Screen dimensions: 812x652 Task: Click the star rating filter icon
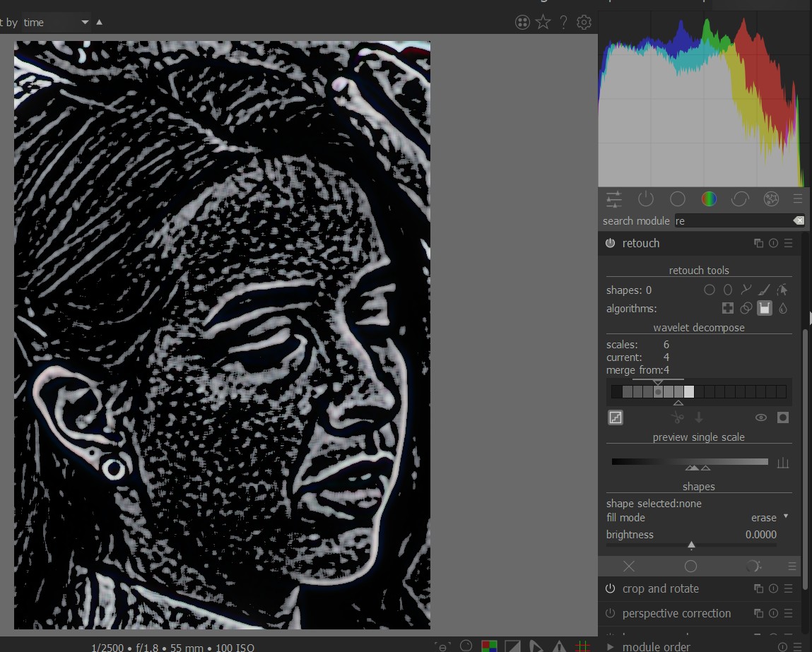[x=543, y=22]
